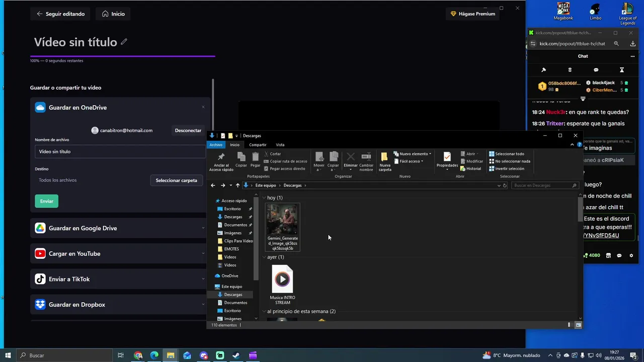The height and width of the screenshot is (362, 644).
Task: Click the Buscar en Descargas search box
Action: (x=545, y=186)
